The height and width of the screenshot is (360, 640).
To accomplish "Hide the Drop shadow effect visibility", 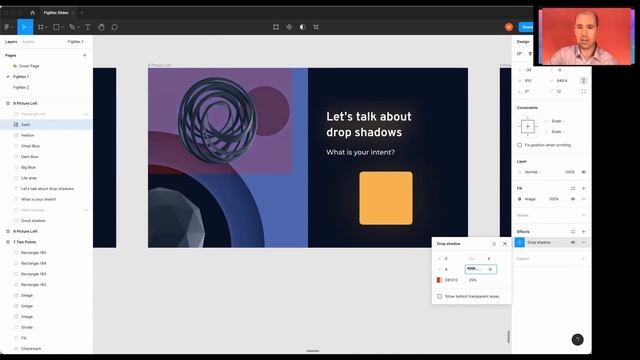I will [573, 242].
